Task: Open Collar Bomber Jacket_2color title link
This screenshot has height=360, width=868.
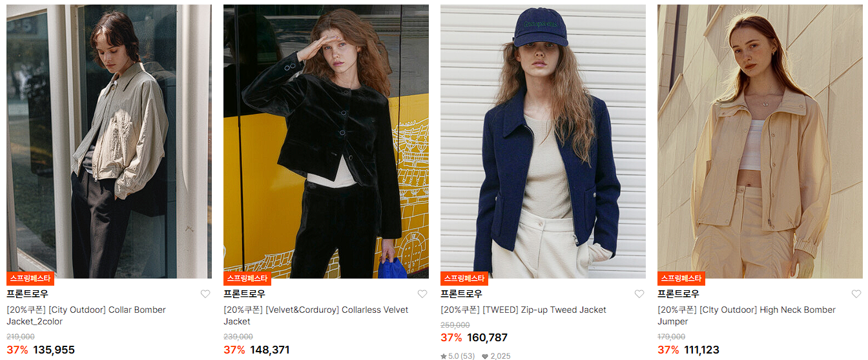Action: tap(86, 315)
